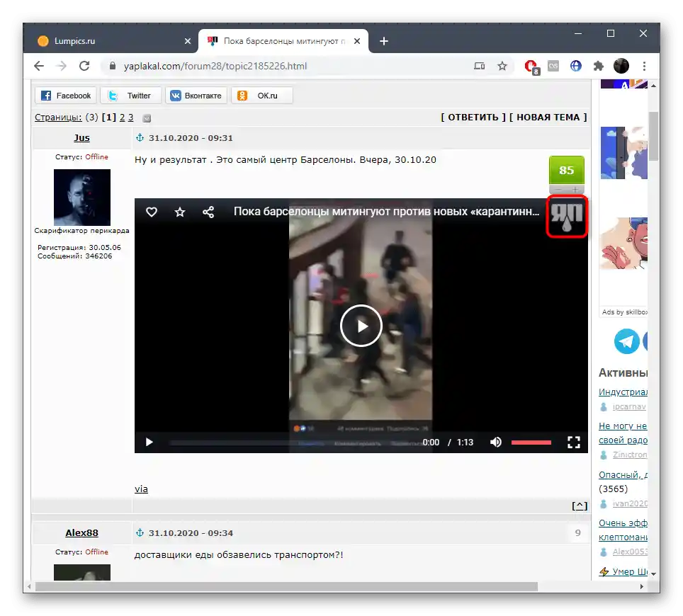Enter fullscreen video mode
The height and width of the screenshot is (616, 683).
tap(574, 443)
